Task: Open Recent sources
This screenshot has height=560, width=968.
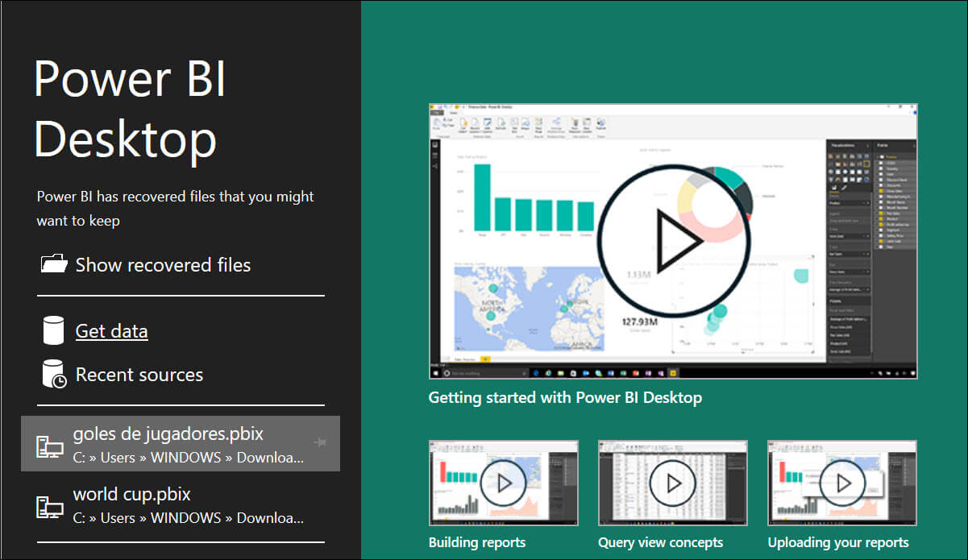Action: click(139, 375)
